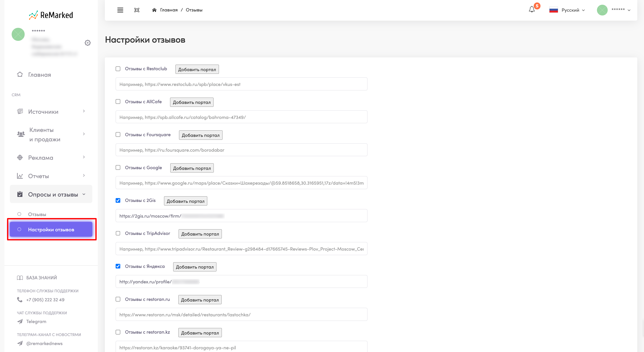The height and width of the screenshot is (352, 644).
Task: Select Отзывы submenu item
Action: click(37, 214)
